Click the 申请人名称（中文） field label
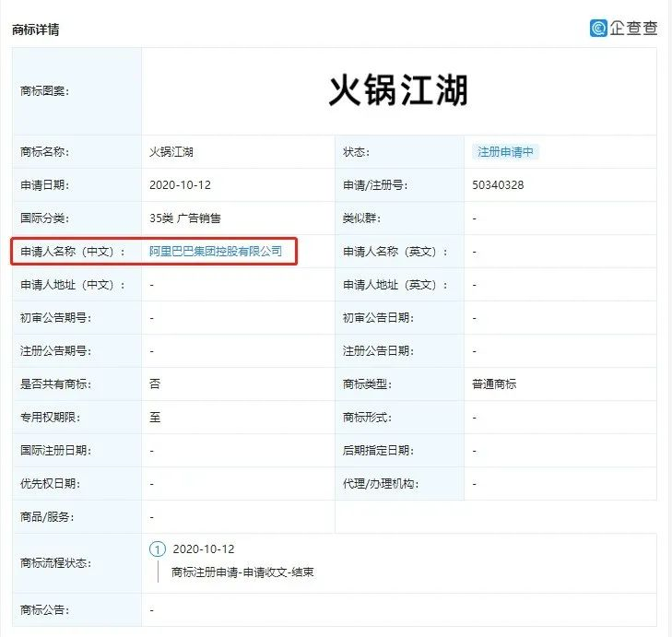672x637 pixels. (x=73, y=252)
